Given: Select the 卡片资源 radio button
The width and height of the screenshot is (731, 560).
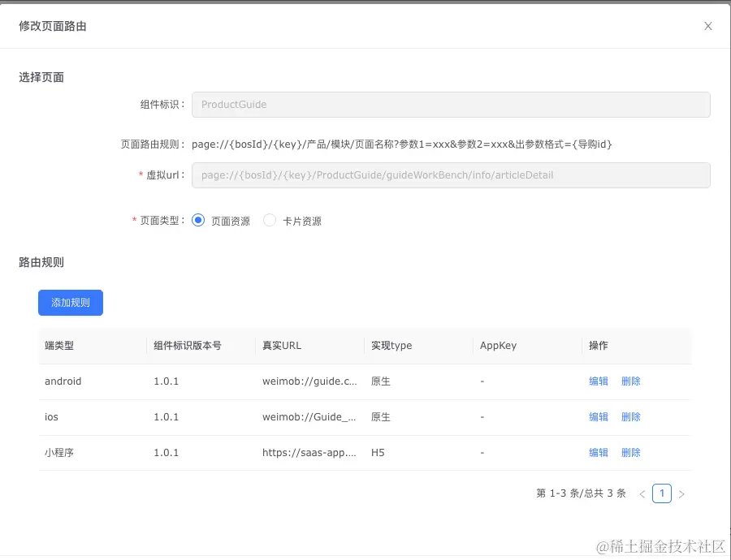Looking at the screenshot, I should [269, 219].
